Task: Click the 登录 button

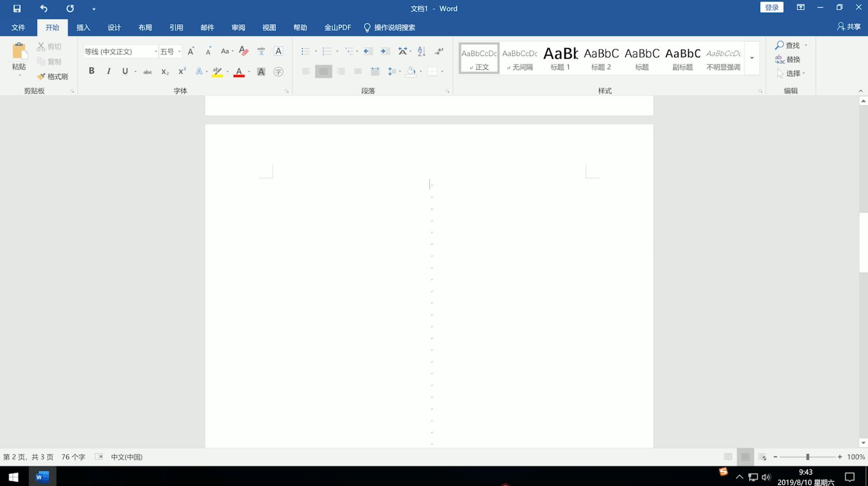Action: [x=771, y=7]
